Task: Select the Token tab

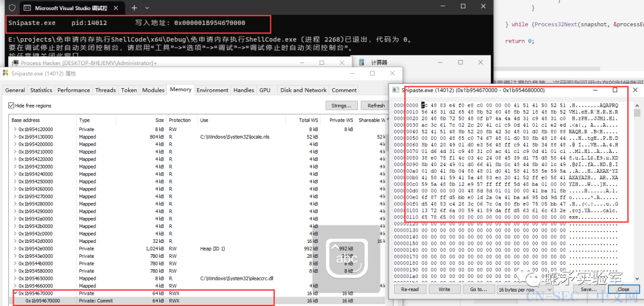Action: (129, 90)
